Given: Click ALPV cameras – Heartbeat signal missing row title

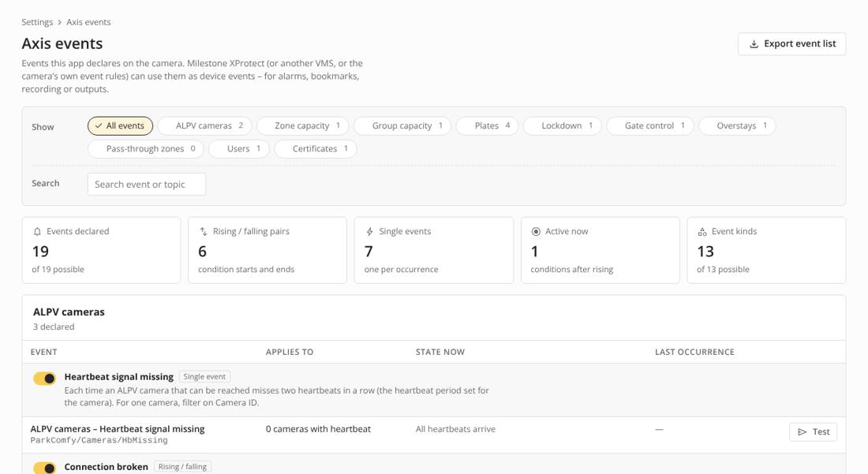Looking at the screenshot, I should [x=118, y=429].
